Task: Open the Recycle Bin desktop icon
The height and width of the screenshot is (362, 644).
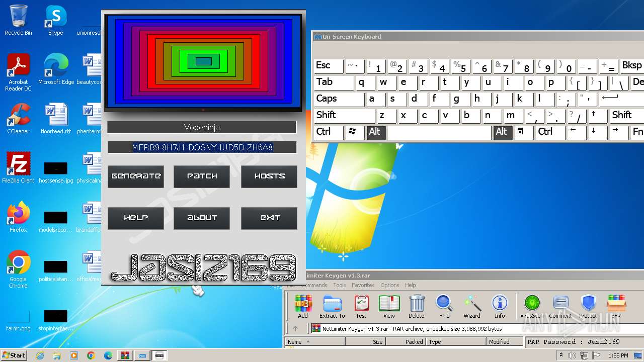Action: tap(18, 20)
